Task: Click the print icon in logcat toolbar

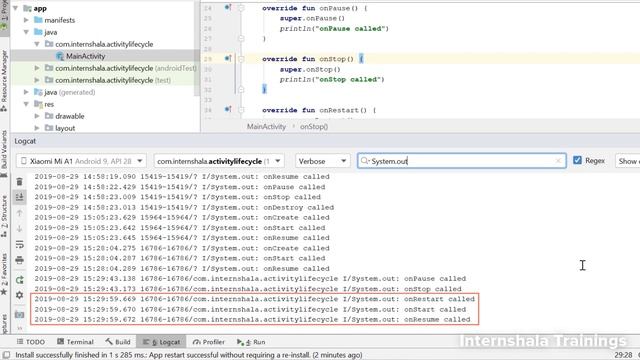Action: pyautogui.click(x=19, y=260)
